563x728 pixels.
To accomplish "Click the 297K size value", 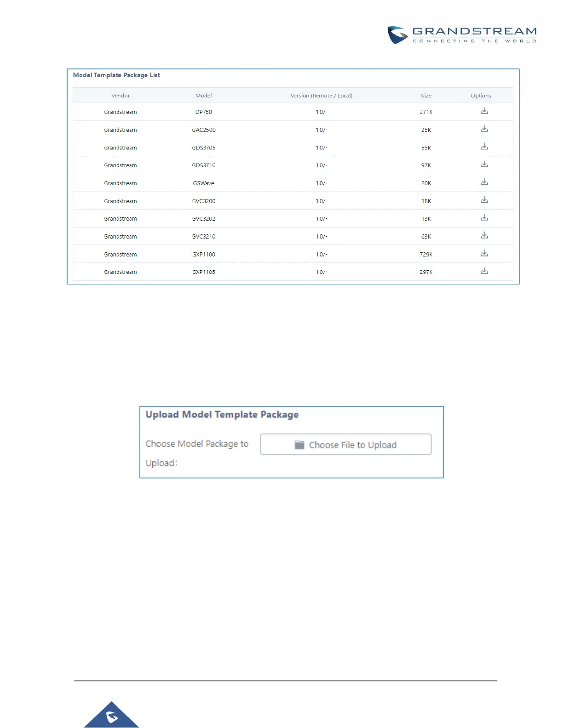I will pyautogui.click(x=426, y=272).
